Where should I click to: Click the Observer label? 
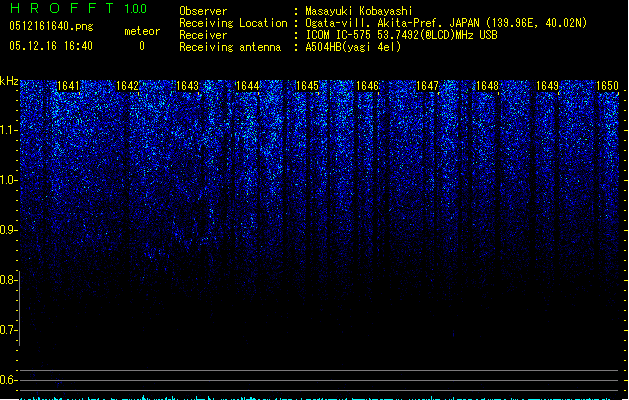pyautogui.click(x=203, y=11)
